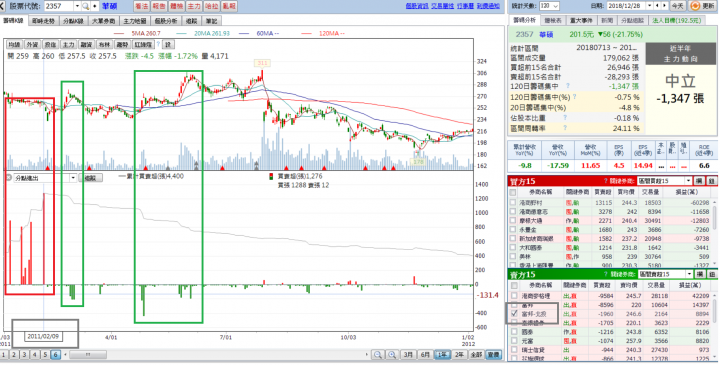Click page number 1 at bottom left
The image size is (720, 365).
click(x=4, y=354)
